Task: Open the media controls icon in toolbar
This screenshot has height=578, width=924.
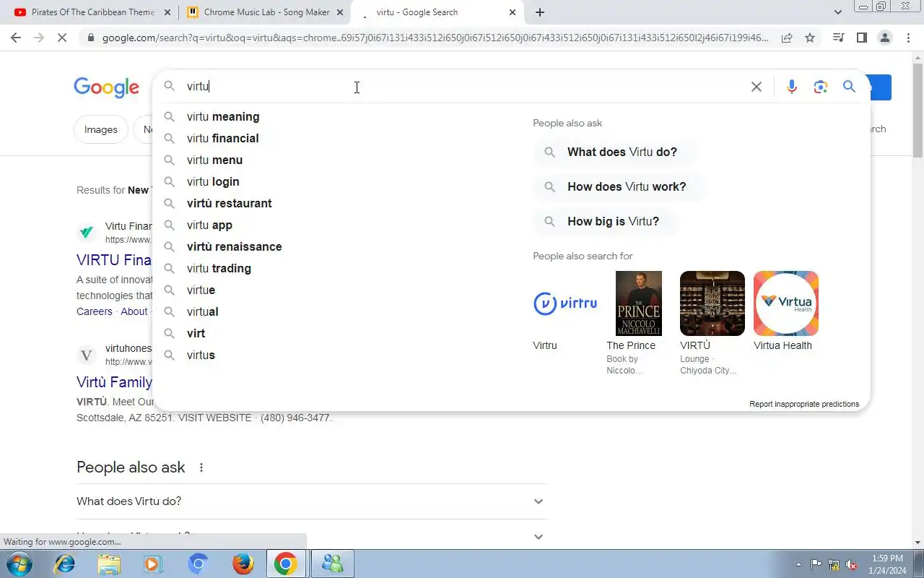Action: click(x=838, y=38)
